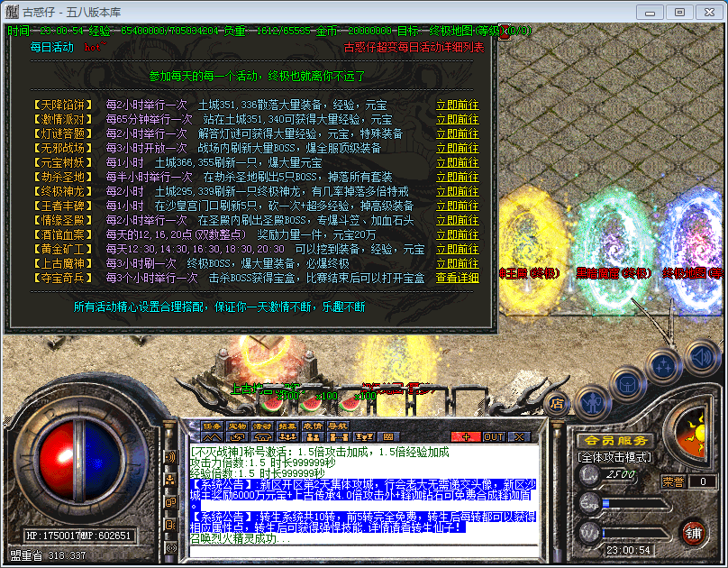Open the character equipment knight icon
Viewport: 728px width, 568px height.
pos(592,404)
